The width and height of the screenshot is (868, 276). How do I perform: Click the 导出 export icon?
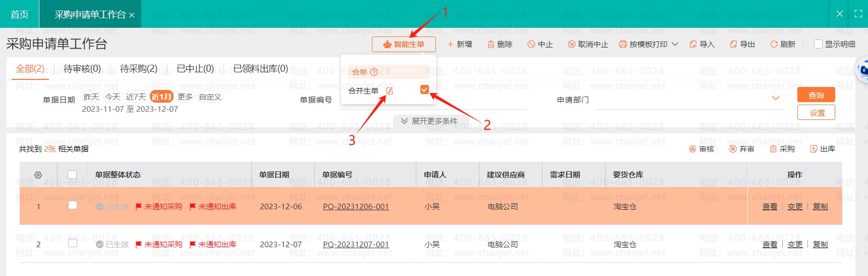tap(733, 44)
